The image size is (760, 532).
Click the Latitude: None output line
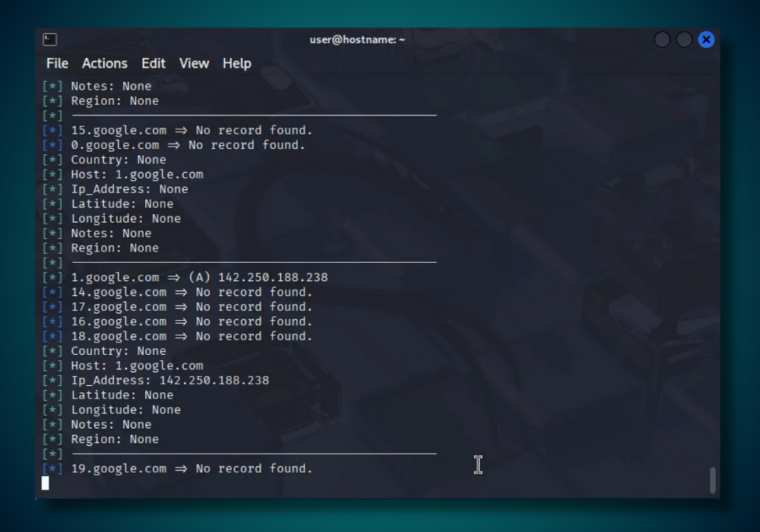point(122,394)
